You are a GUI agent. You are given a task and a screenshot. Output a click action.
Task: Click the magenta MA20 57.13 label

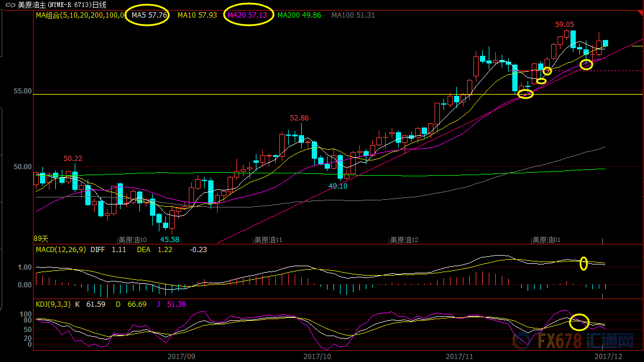tap(249, 15)
